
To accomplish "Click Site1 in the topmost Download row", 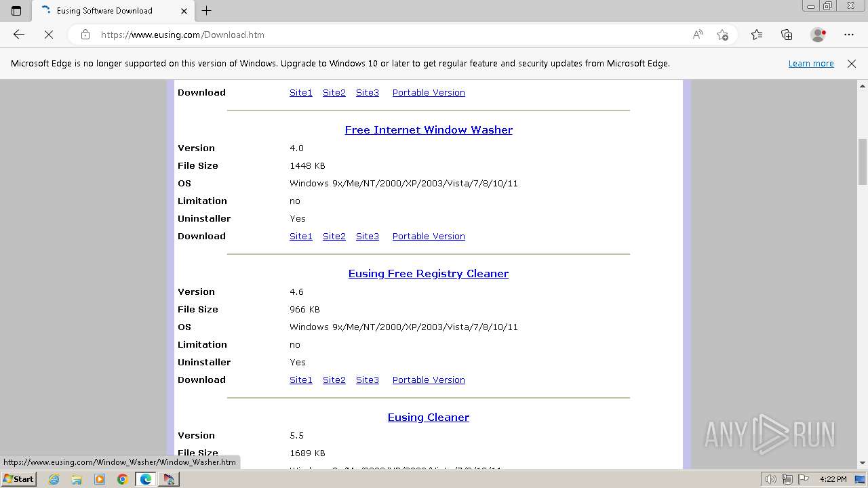I will 301,93.
